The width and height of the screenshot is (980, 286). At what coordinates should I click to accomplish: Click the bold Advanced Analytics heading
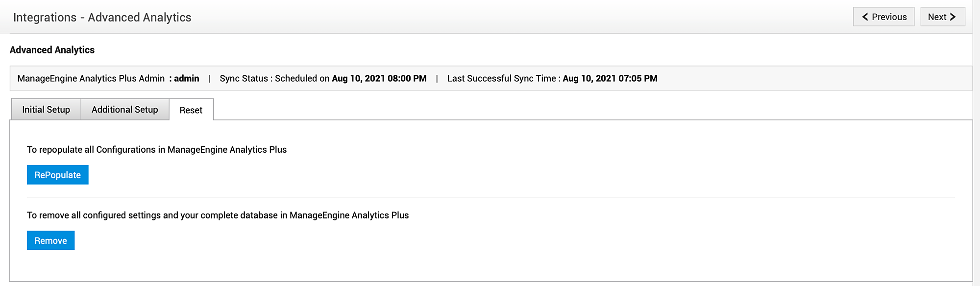52,50
